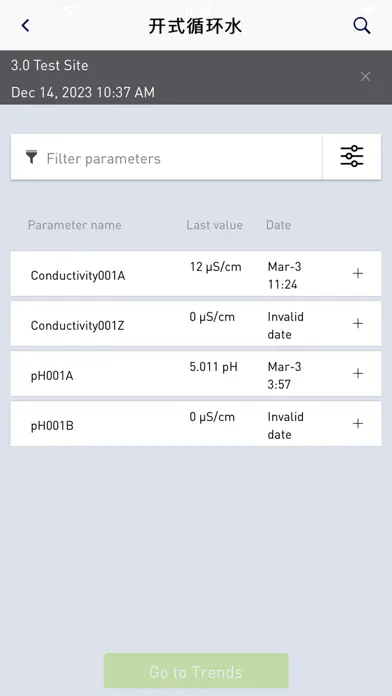The height and width of the screenshot is (696, 392).
Task: Tap the back arrow icon
Action: click(25, 26)
